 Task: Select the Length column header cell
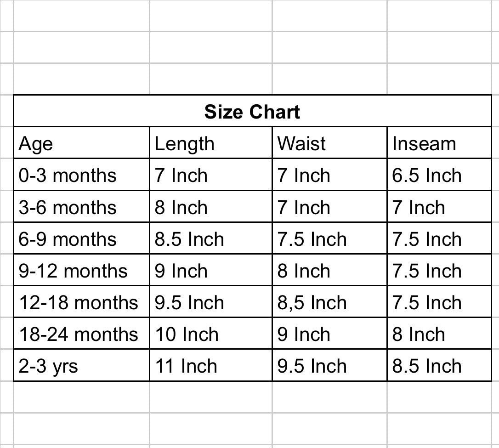coord(211,142)
